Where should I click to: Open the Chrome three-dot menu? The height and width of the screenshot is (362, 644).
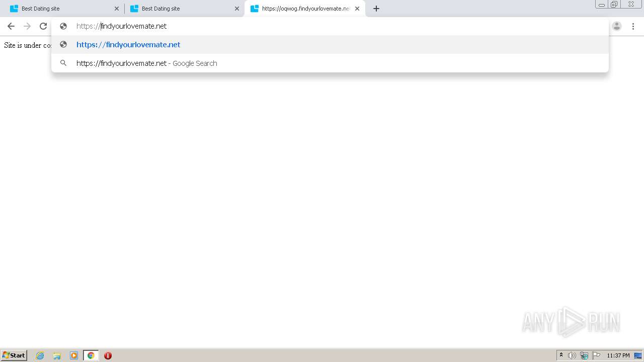pyautogui.click(x=633, y=26)
